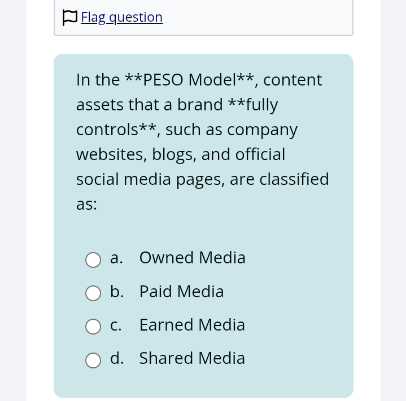This screenshot has width=406, height=401.
Task: Click the Owned Media answer label
Action: click(x=192, y=258)
